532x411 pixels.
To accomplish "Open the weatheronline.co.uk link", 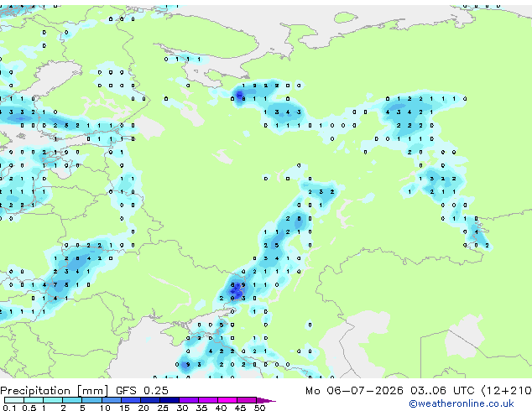I will click(x=462, y=403).
